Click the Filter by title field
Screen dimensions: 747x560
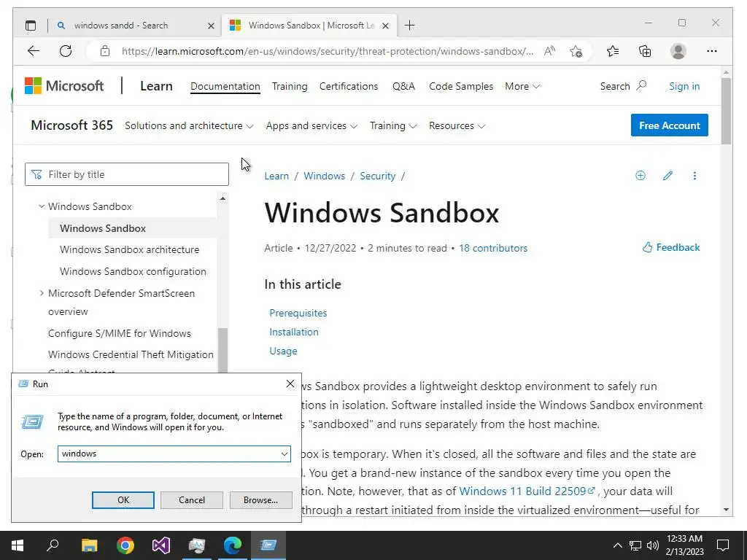pyautogui.click(x=127, y=174)
